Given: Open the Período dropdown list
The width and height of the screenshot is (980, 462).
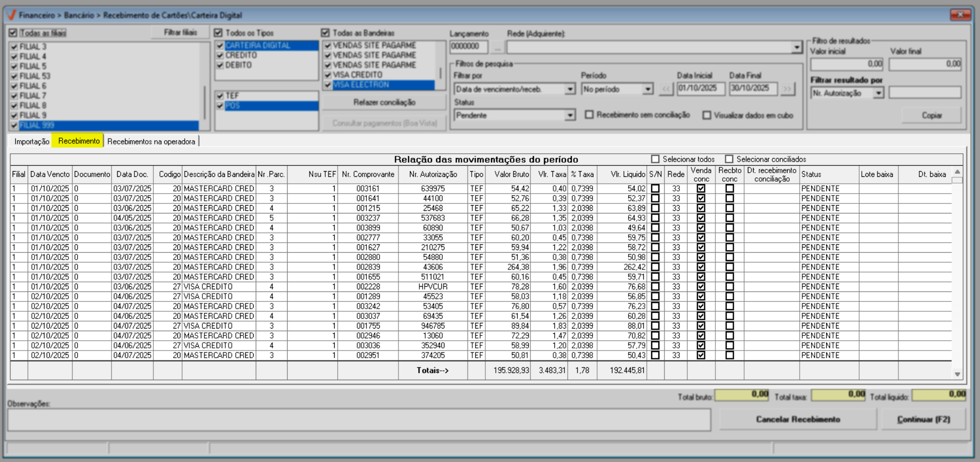Looking at the screenshot, I should [x=647, y=89].
